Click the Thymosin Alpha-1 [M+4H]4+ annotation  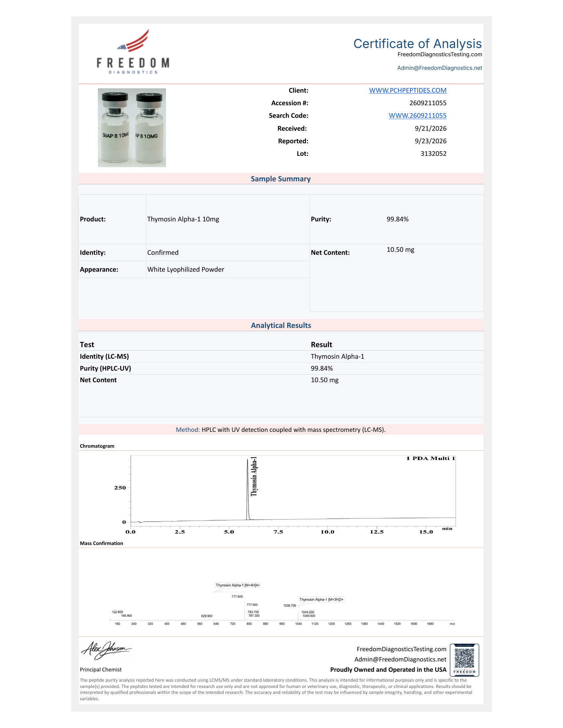pos(237,585)
